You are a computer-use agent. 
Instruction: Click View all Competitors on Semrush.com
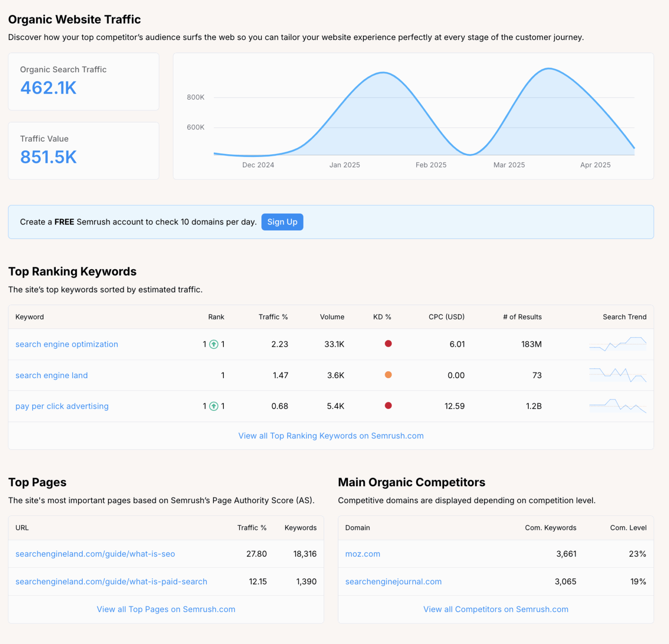pyautogui.click(x=495, y=609)
